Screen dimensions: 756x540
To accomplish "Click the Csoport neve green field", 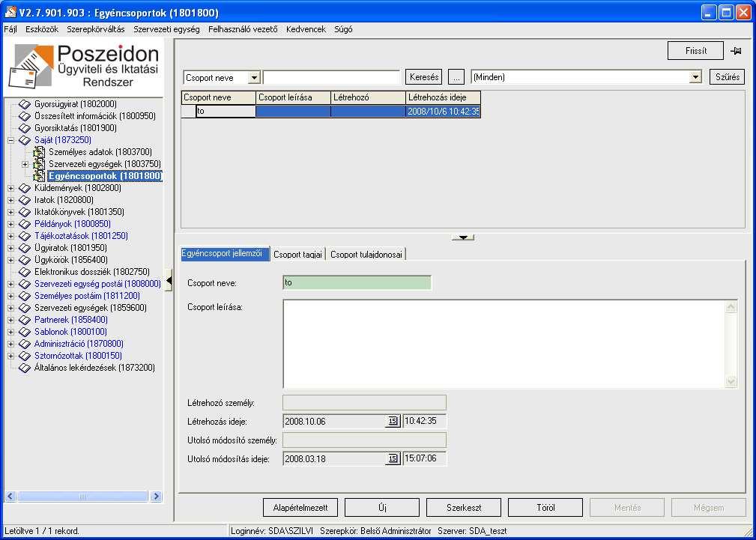I will click(357, 282).
